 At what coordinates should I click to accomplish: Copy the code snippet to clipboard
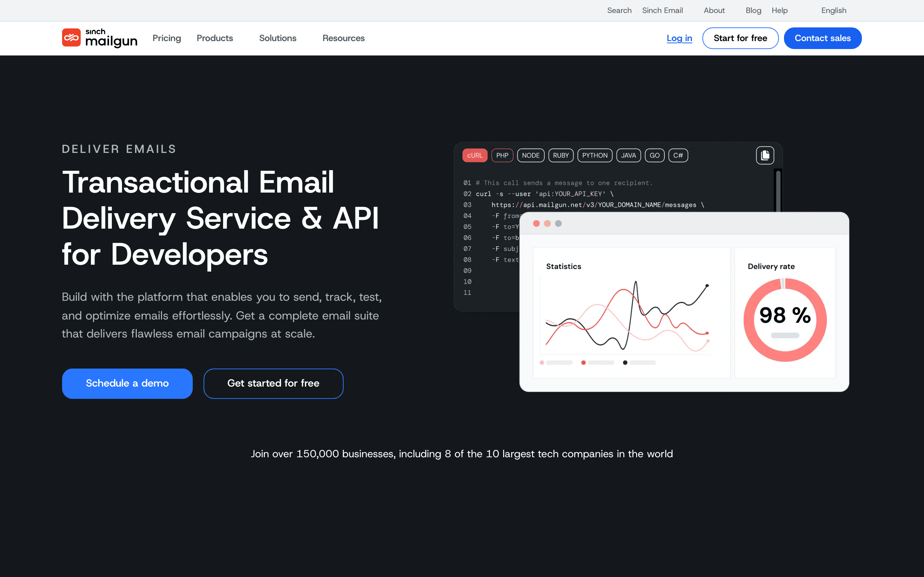[x=765, y=155]
